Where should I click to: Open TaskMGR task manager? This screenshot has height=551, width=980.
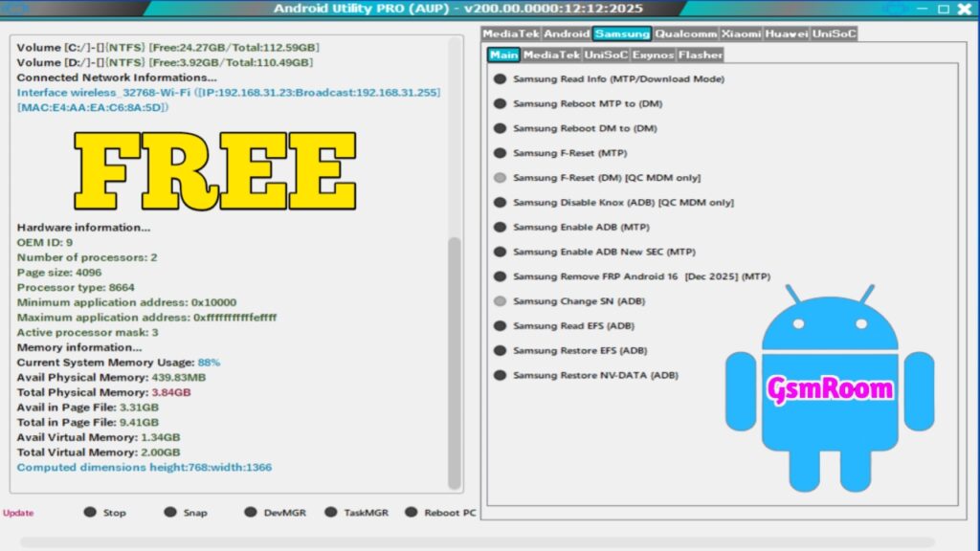332,512
